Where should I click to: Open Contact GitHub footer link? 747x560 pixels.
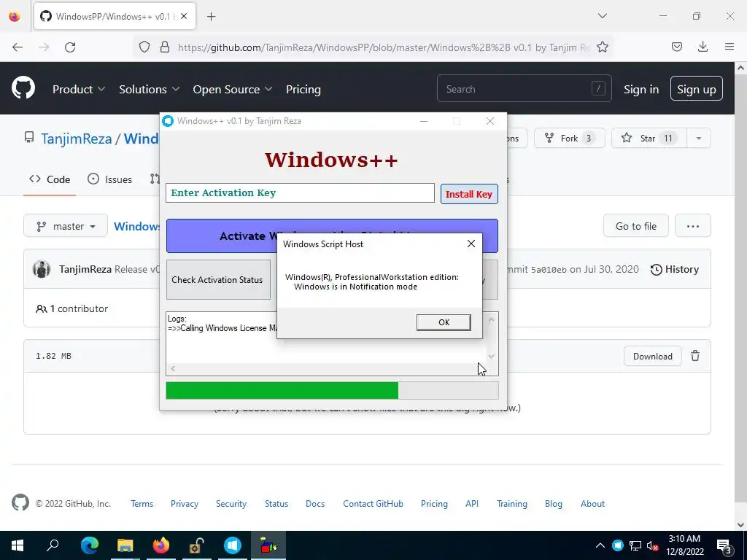coord(373,503)
